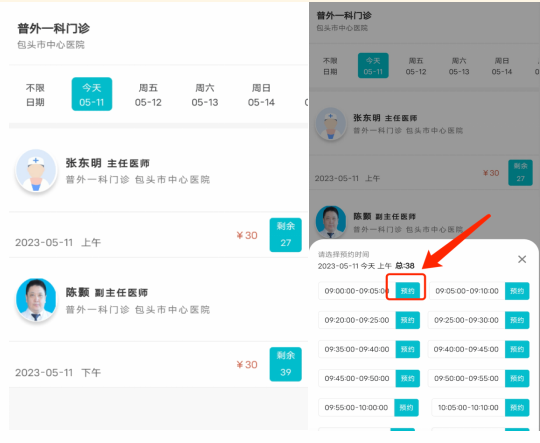Viewport: 540px width, 443px height.
Task: Click 总:38 total count in popup
Action: tap(405, 266)
